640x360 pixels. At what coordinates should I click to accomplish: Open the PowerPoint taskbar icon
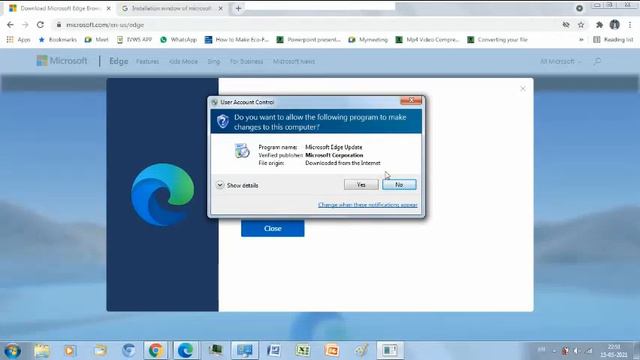point(332,351)
